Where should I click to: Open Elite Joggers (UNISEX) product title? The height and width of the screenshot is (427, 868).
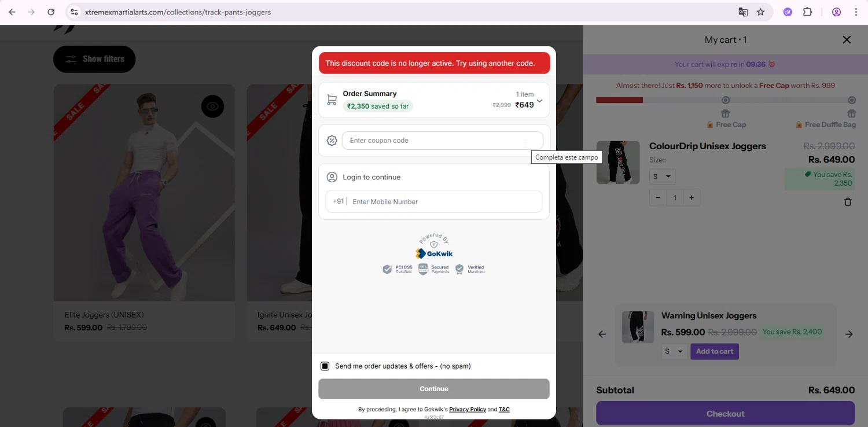pyautogui.click(x=104, y=315)
